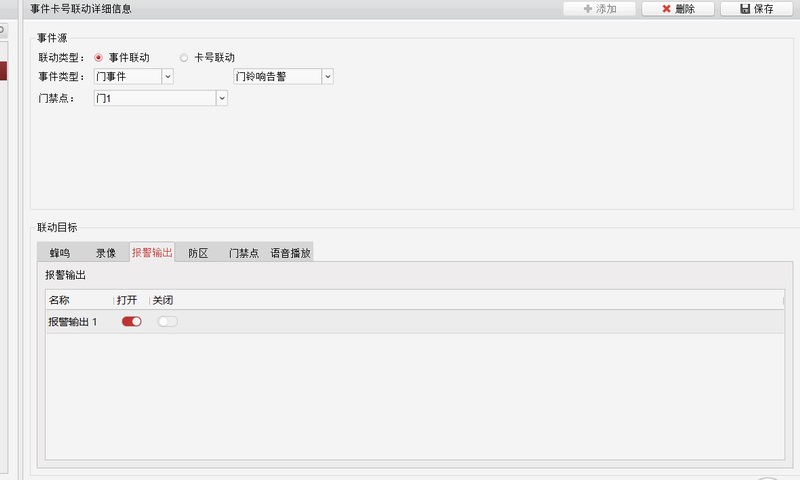The image size is (800, 480).
Task: Choose the 卡号联动 linkage type
Action: pos(184,58)
